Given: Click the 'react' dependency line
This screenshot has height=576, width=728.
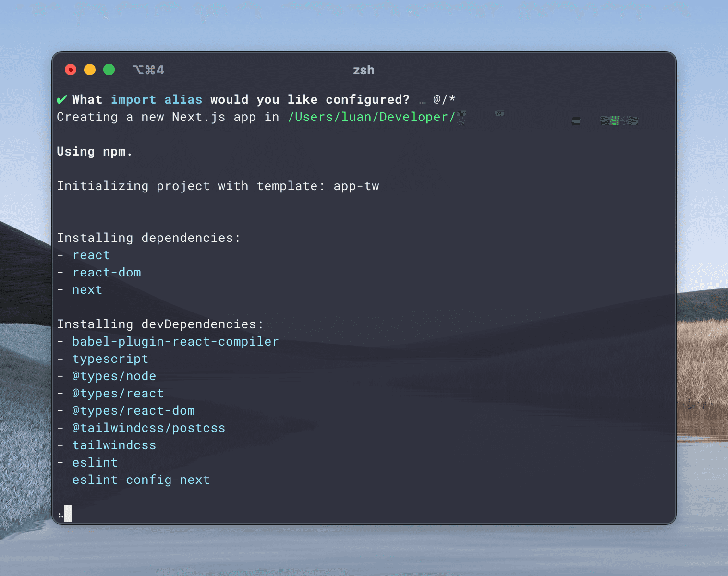Looking at the screenshot, I should pos(91,255).
